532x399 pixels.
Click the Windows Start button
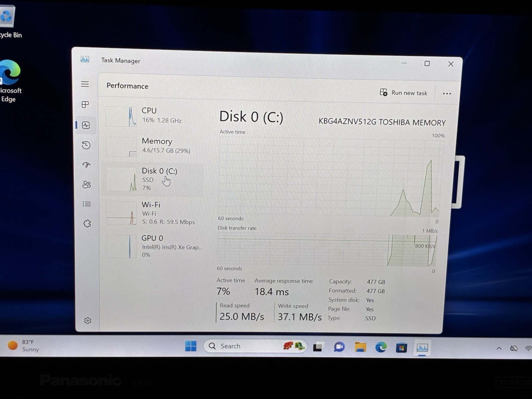[x=191, y=346]
